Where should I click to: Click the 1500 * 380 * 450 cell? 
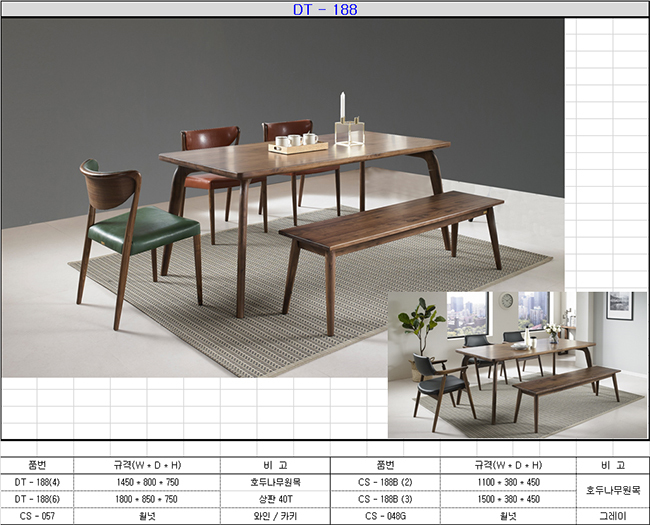tap(509, 499)
